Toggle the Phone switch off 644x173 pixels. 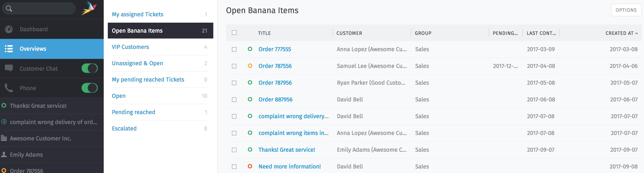(89, 88)
